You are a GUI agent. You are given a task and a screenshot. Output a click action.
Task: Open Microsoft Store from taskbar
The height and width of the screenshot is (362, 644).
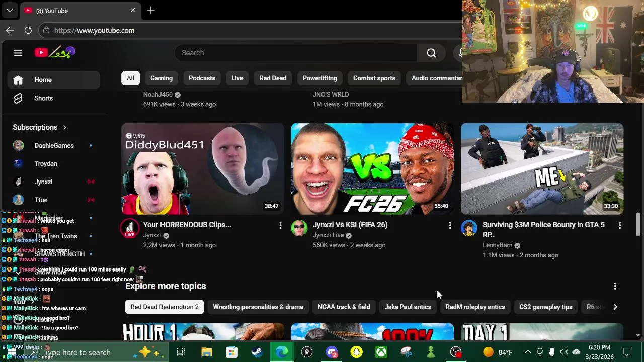point(231,352)
